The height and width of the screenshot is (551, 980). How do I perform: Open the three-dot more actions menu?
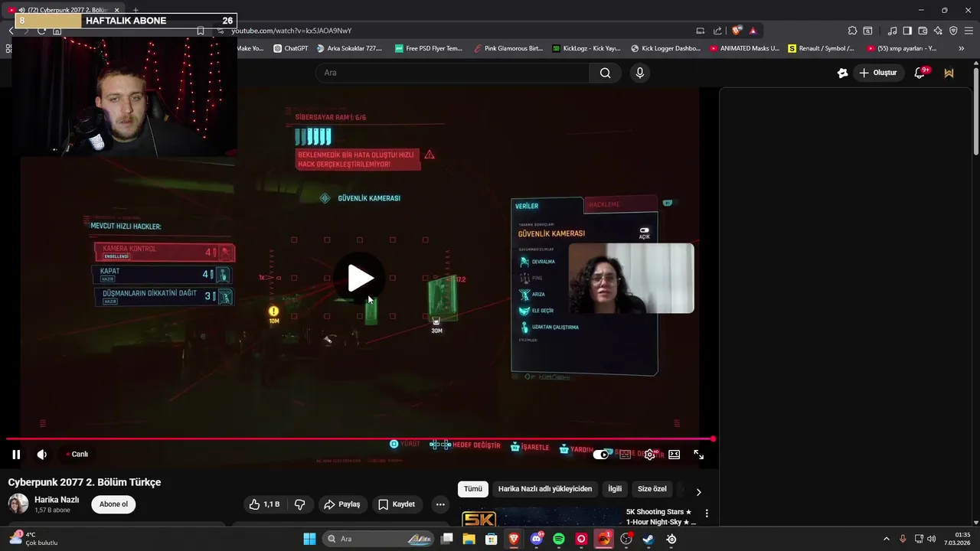click(x=439, y=504)
